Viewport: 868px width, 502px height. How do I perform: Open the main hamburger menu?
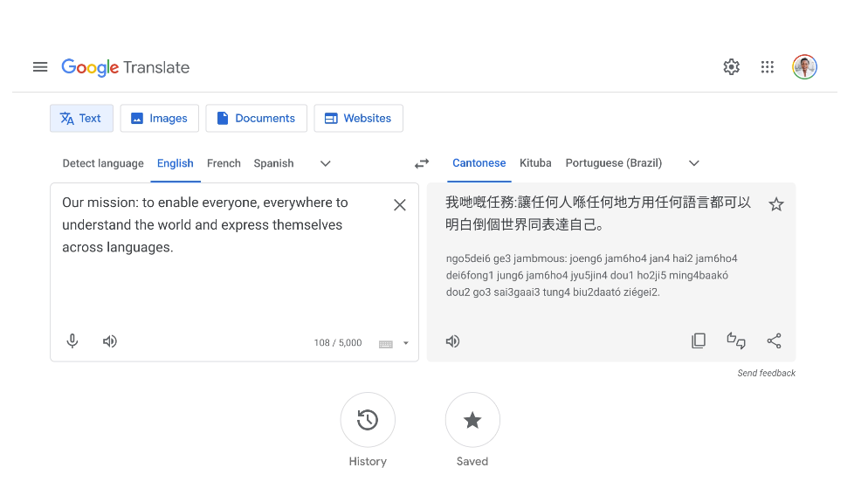40,67
